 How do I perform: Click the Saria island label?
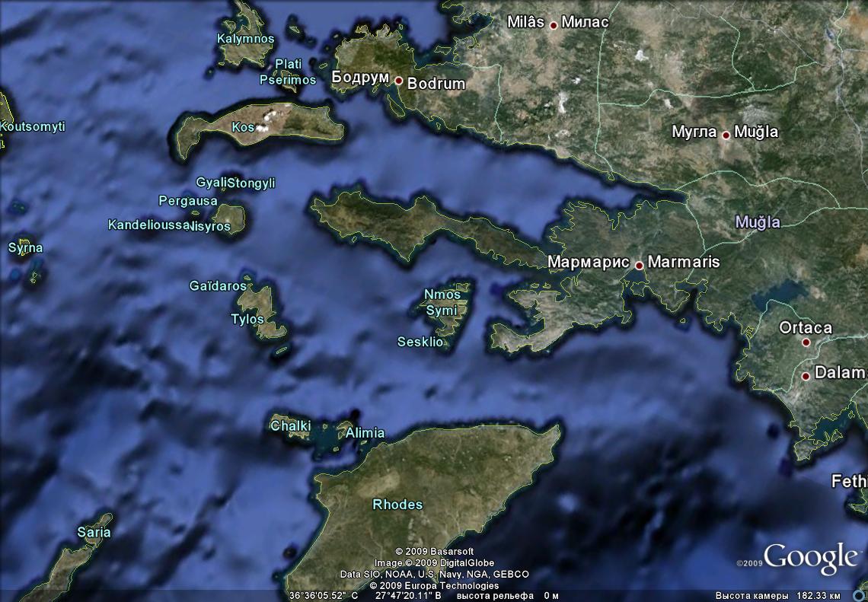[94, 532]
